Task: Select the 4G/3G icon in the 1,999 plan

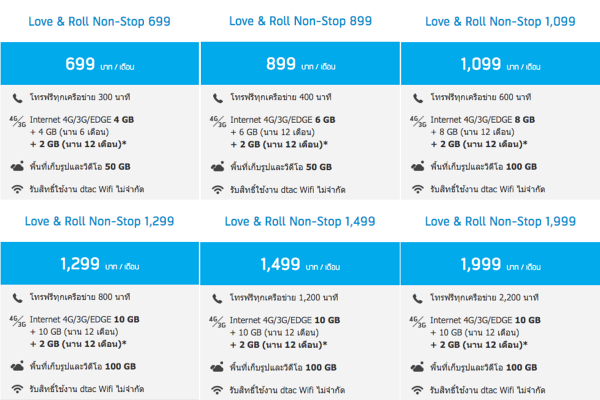Action: coord(417,319)
